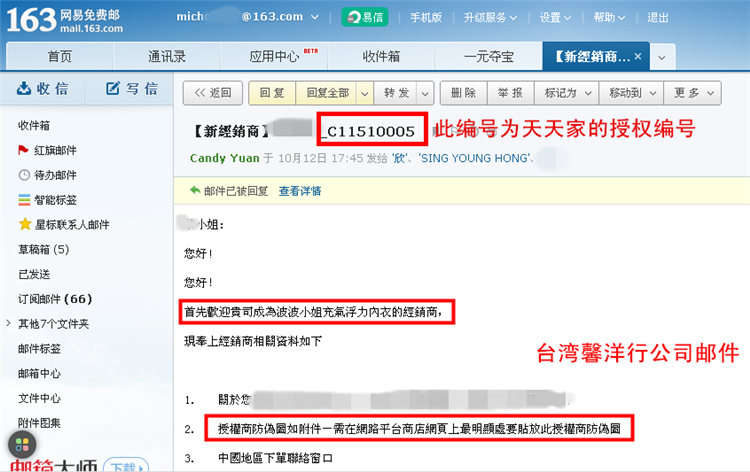Open the 收件箱 folder in sidebar
This screenshot has width=750, height=472.
[x=34, y=125]
